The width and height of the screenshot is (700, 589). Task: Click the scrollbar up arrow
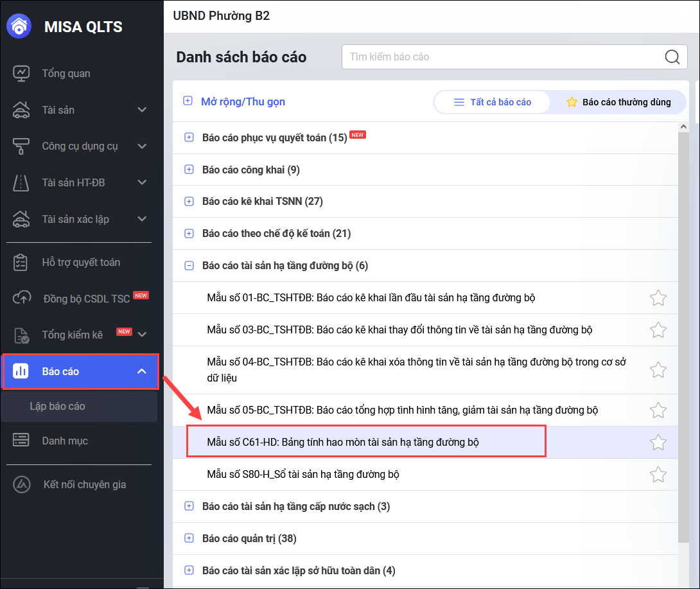pyautogui.click(x=683, y=127)
